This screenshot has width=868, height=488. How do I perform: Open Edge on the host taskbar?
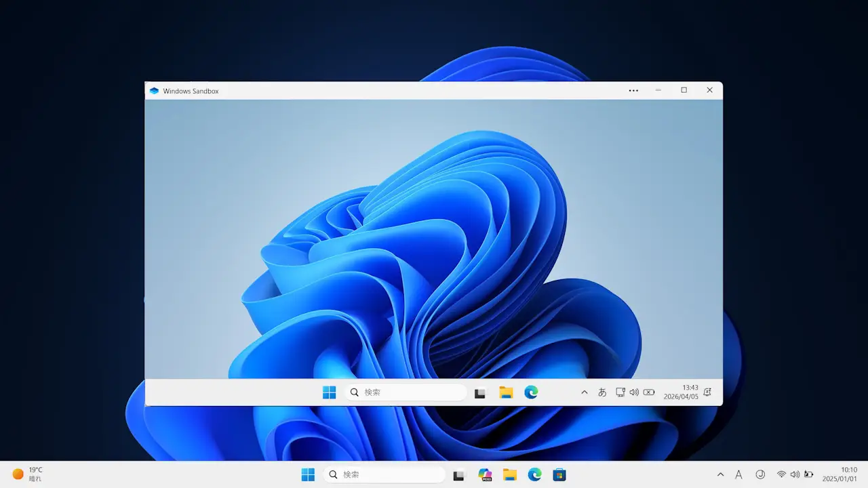point(535,474)
